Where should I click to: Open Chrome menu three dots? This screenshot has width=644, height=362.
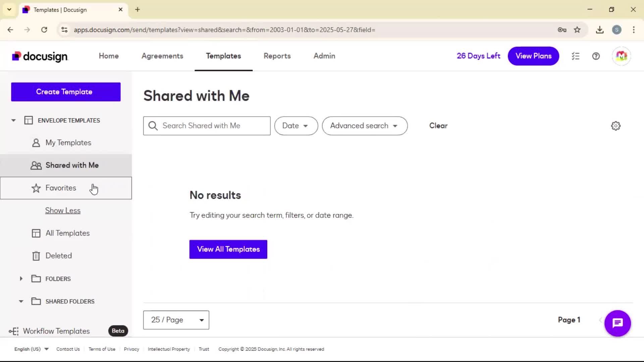point(634,30)
